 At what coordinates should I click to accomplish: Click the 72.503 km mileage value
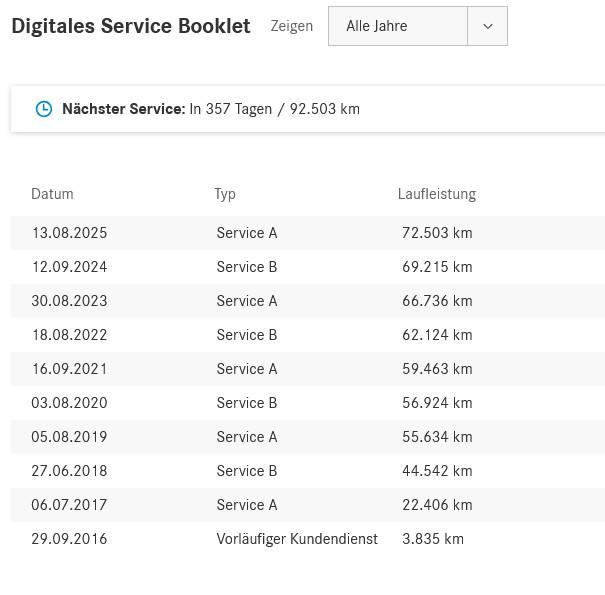tap(437, 233)
